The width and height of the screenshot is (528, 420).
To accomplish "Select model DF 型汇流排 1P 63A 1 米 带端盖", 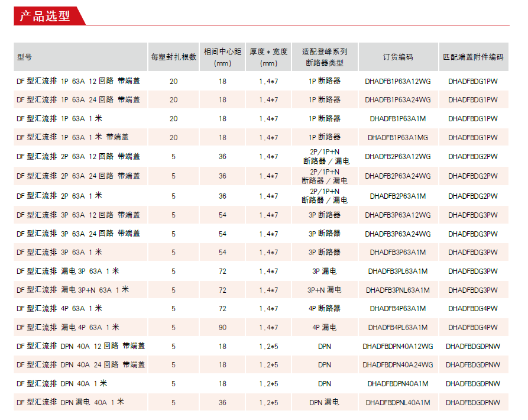I will pyautogui.click(x=72, y=137).
